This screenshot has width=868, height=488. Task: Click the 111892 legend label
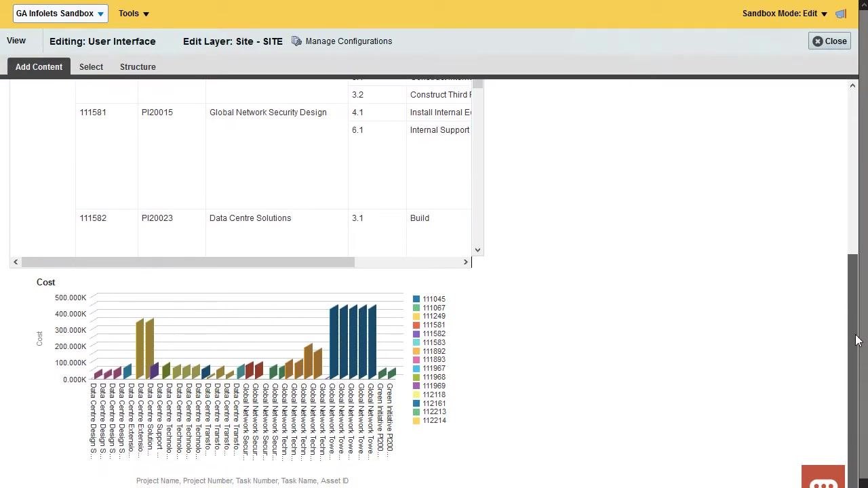pyautogui.click(x=434, y=351)
